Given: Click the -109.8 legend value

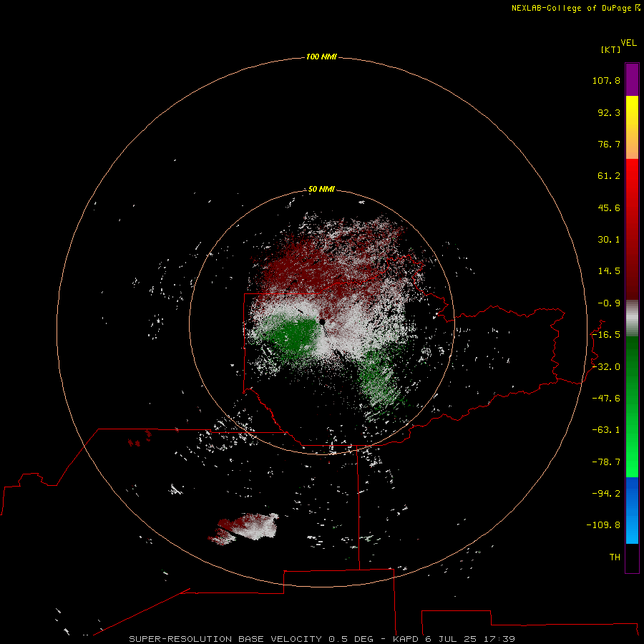Looking at the screenshot, I should click(603, 525).
